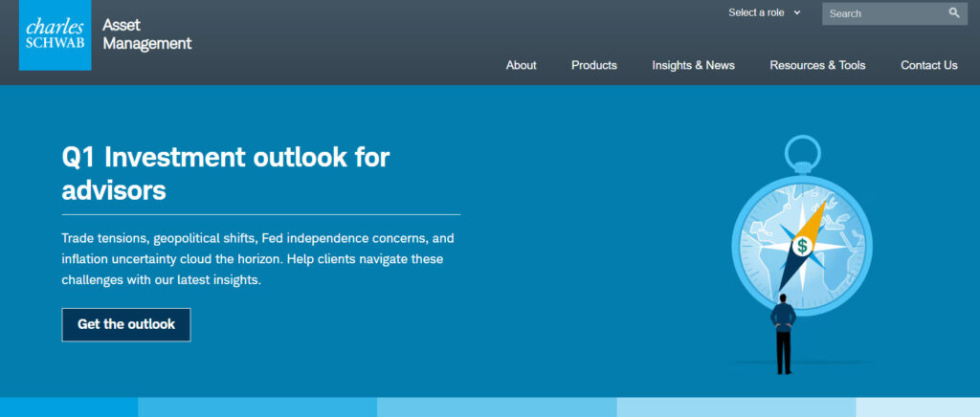
Task: Open the Insights & News menu
Action: [x=693, y=65]
